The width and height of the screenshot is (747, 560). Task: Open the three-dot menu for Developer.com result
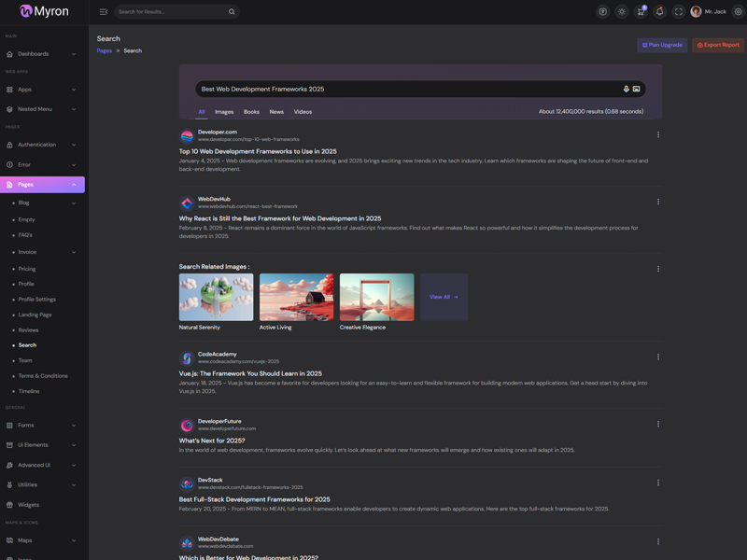point(658,134)
